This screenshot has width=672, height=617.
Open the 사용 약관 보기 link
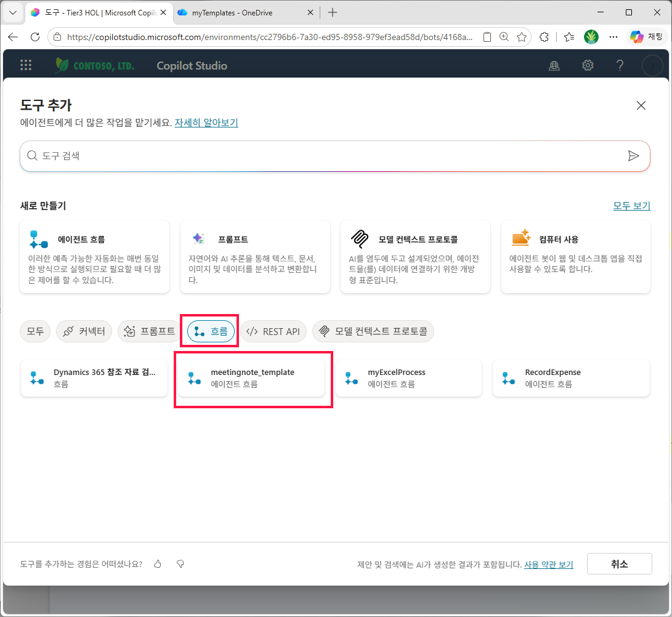[549, 564]
